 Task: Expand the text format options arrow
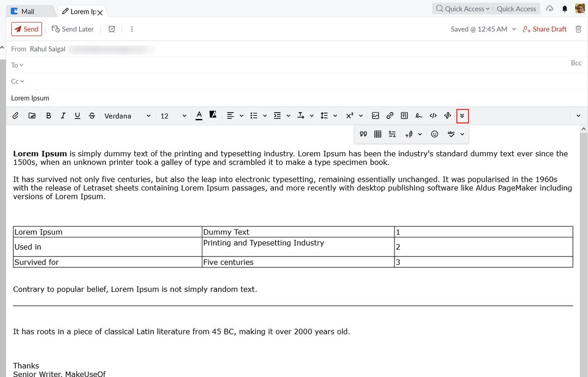coord(420,134)
